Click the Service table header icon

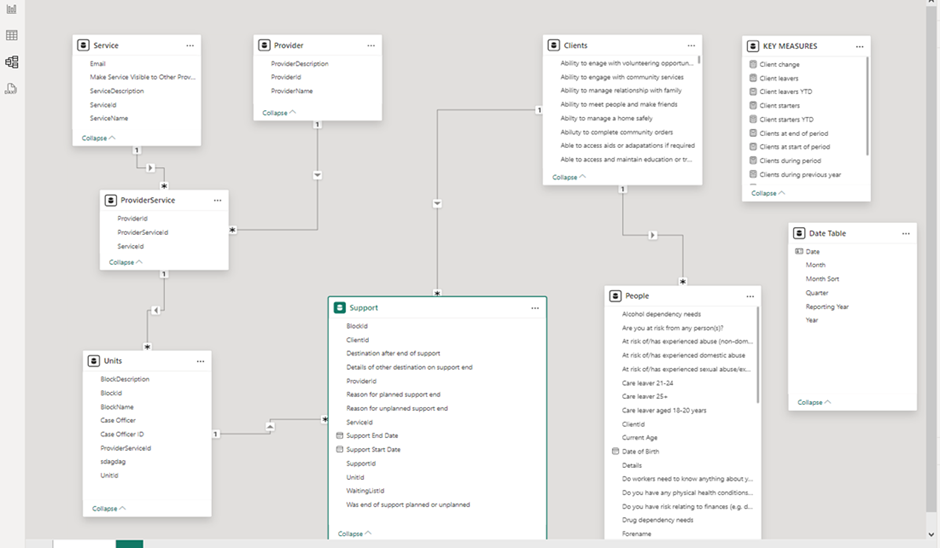tap(83, 46)
